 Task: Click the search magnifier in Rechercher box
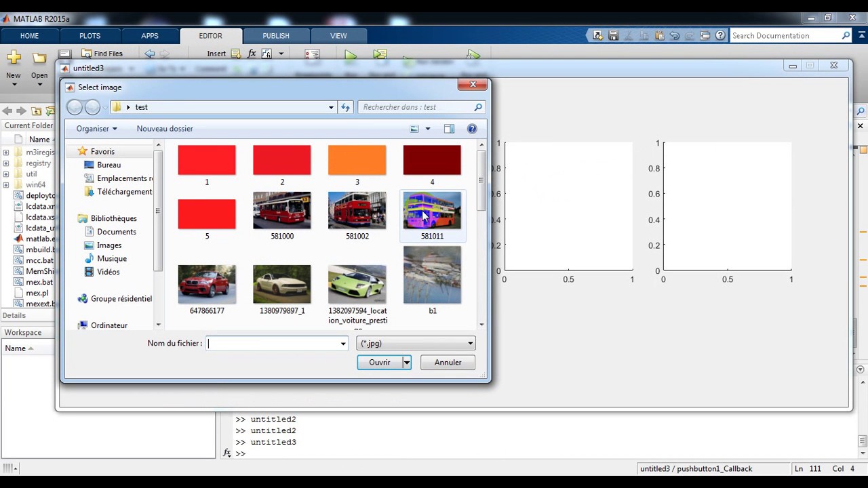pyautogui.click(x=478, y=107)
